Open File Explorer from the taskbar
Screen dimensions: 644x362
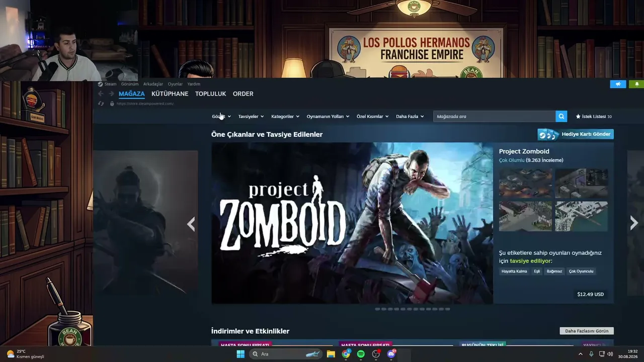(331, 354)
